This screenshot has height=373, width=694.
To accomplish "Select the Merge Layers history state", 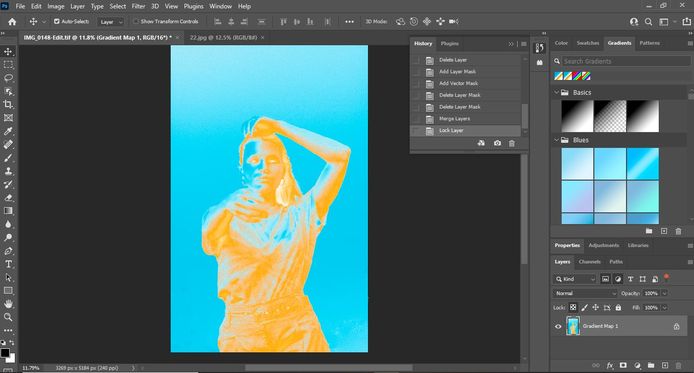I will 466,119.
